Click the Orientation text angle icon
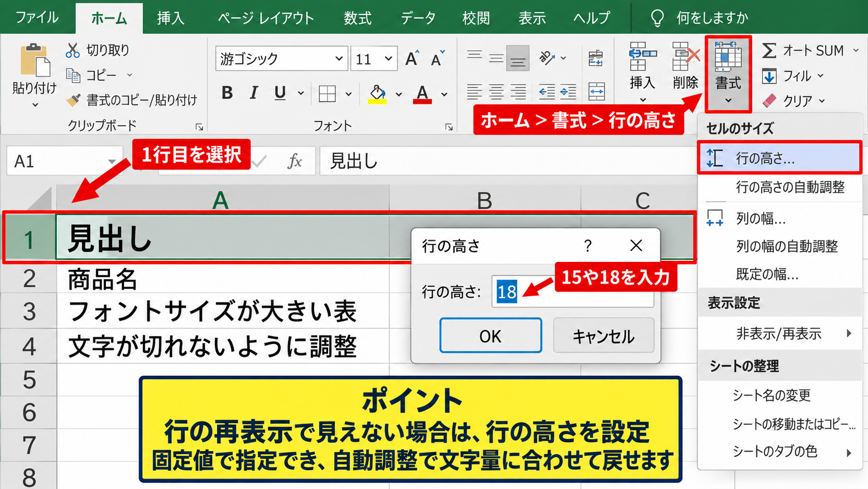This screenshot has width=868, height=489. [547, 58]
